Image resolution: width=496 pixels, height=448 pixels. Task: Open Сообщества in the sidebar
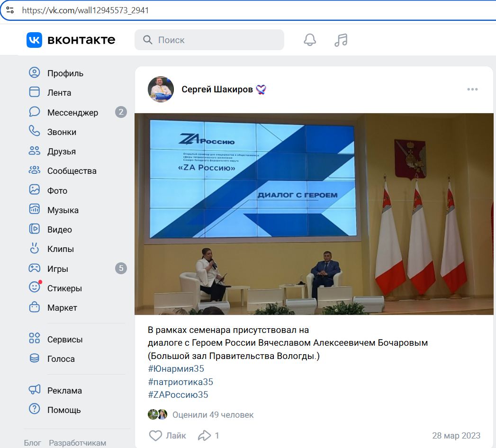click(72, 171)
